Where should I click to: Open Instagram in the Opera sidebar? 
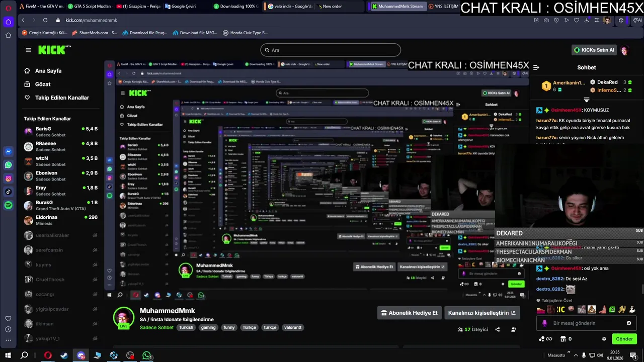coord(9,178)
